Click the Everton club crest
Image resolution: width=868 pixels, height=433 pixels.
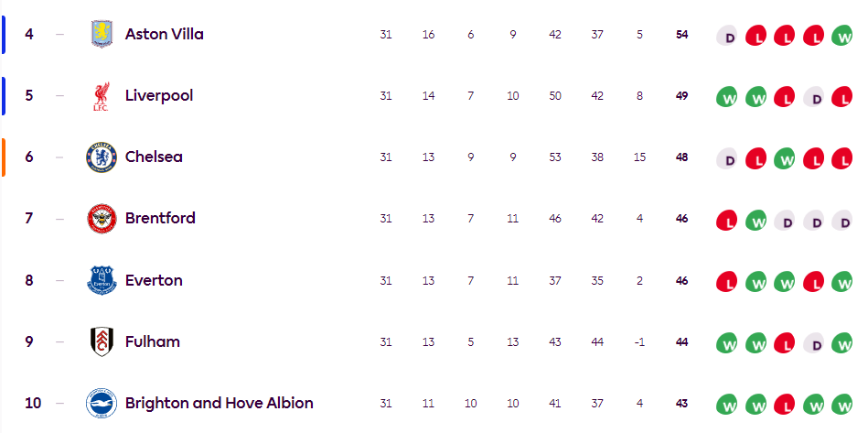point(102,280)
